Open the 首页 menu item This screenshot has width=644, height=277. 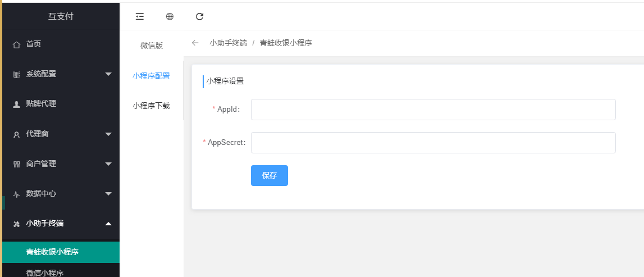click(x=61, y=44)
